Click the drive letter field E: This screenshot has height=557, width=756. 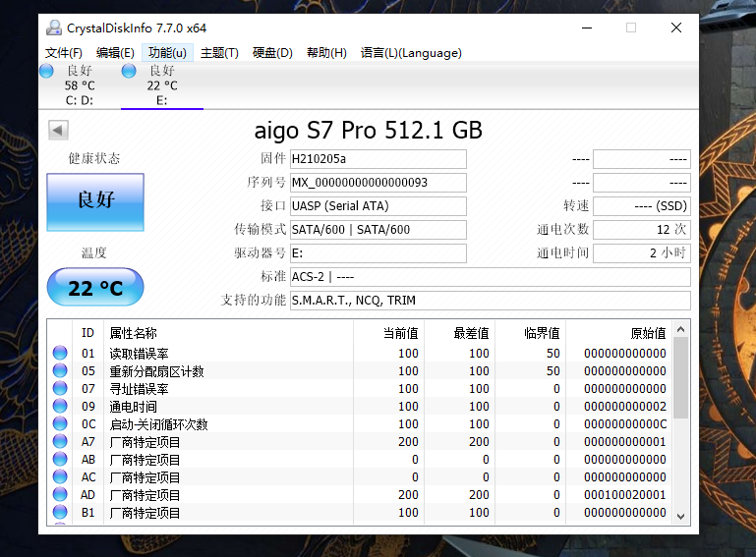pyautogui.click(x=378, y=253)
